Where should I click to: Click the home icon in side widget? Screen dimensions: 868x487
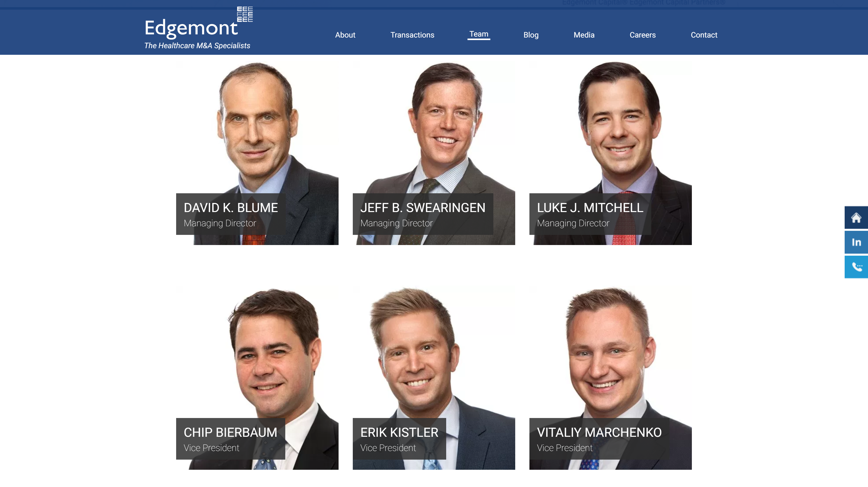pyautogui.click(x=856, y=218)
